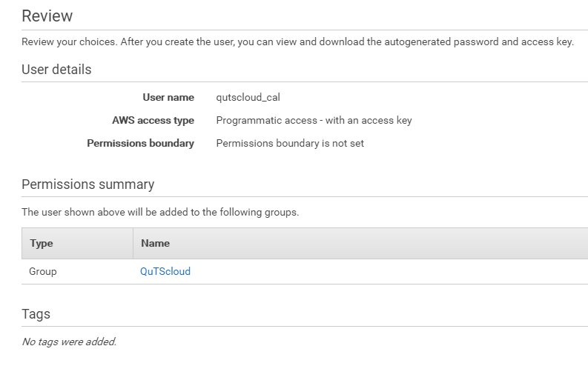Click the Permissions boundary label

(x=140, y=143)
